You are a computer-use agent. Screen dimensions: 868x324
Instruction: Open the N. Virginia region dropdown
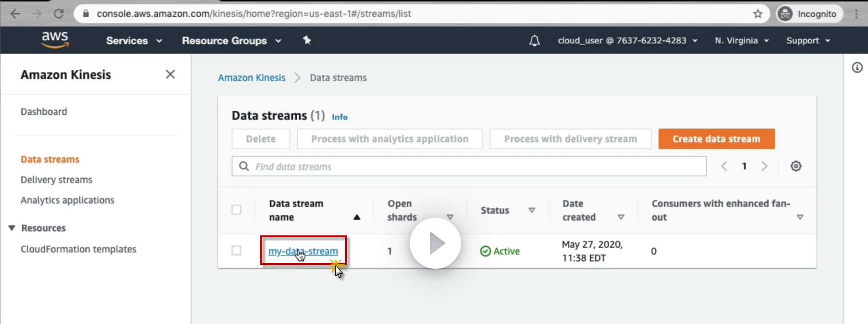click(x=742, y=41)
